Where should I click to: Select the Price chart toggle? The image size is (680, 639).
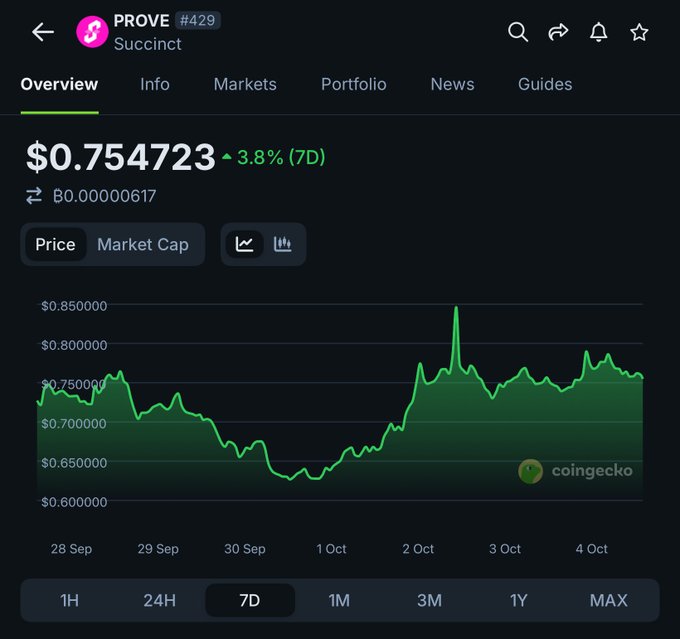point(55,245)
